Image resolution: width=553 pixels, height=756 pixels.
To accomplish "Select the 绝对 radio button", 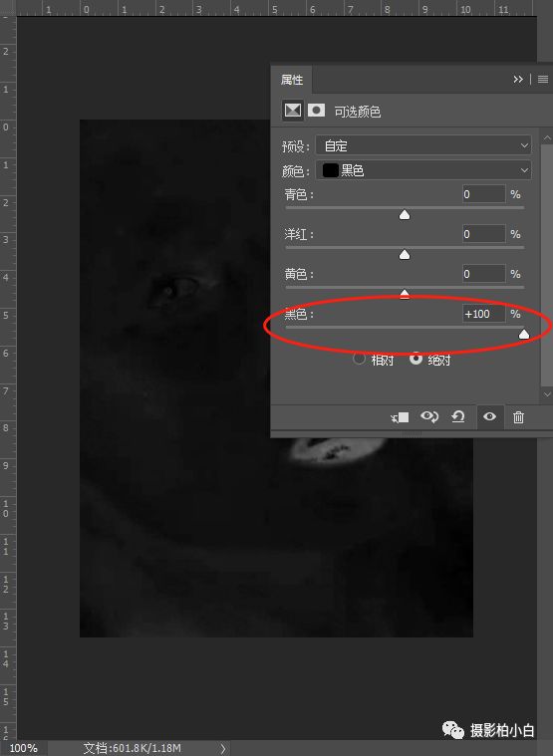I will (415, 359).
